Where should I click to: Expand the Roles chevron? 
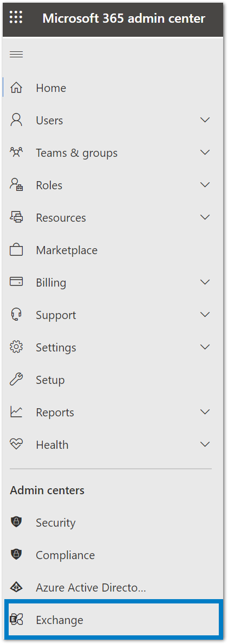click(205, 185)
